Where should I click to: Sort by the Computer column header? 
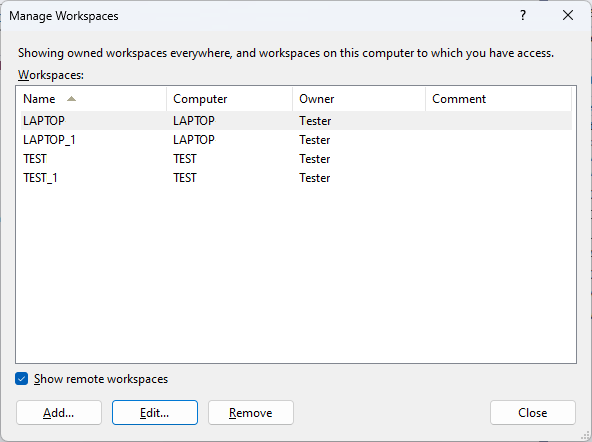(230, 99)
